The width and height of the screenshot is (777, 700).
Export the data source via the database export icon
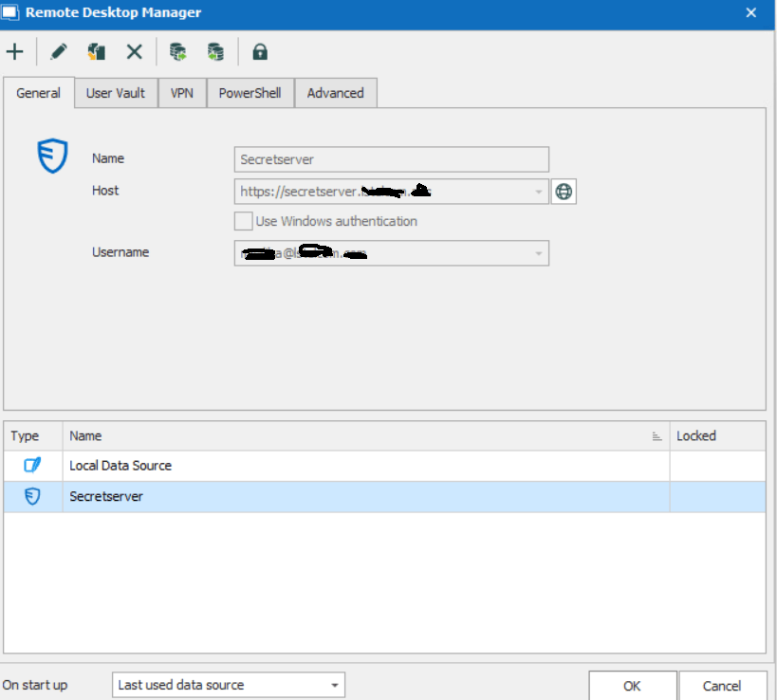click(215, 51)
